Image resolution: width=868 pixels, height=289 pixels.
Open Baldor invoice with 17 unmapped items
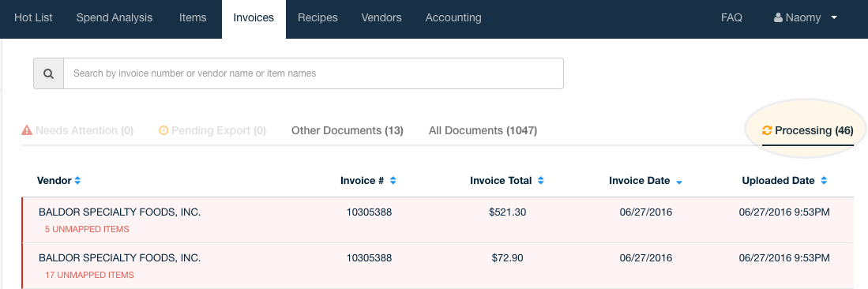[438, 266]
